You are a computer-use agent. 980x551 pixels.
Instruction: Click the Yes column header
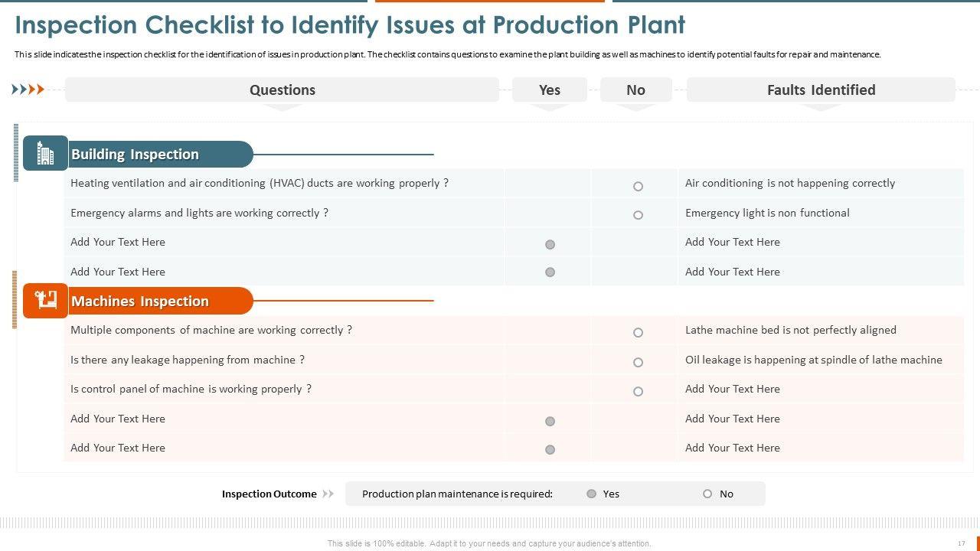pyautogui.click(x=550, y=90)
